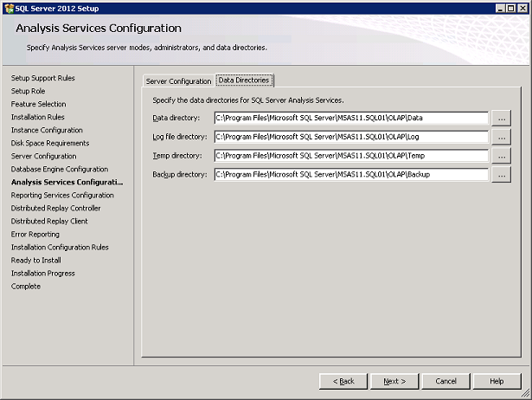The image size is (532, 400).
Task: Click the Log file directory path field
Action: (351, 137)
